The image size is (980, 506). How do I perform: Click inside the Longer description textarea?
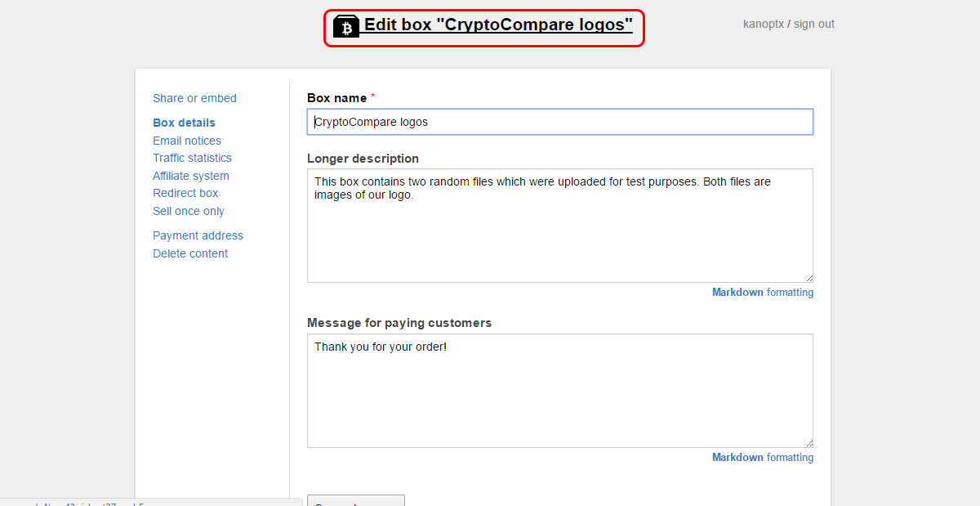click(x=560, y=226)
